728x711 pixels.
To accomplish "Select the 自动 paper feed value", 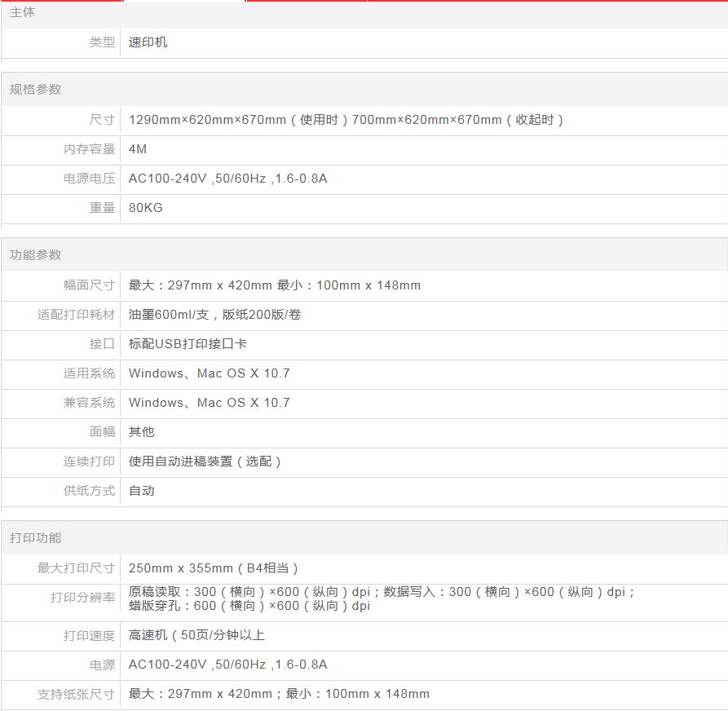I will [x=142, y=491].
